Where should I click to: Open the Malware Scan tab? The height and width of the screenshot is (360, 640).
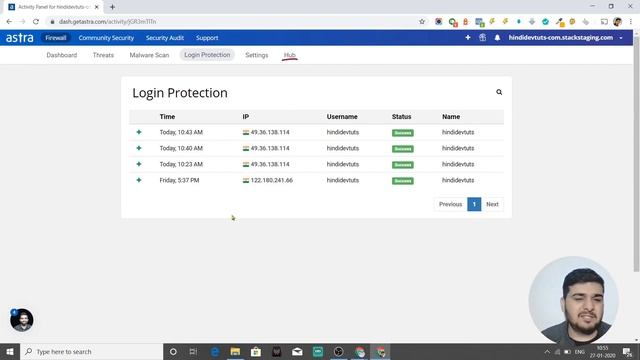point(149,55)
